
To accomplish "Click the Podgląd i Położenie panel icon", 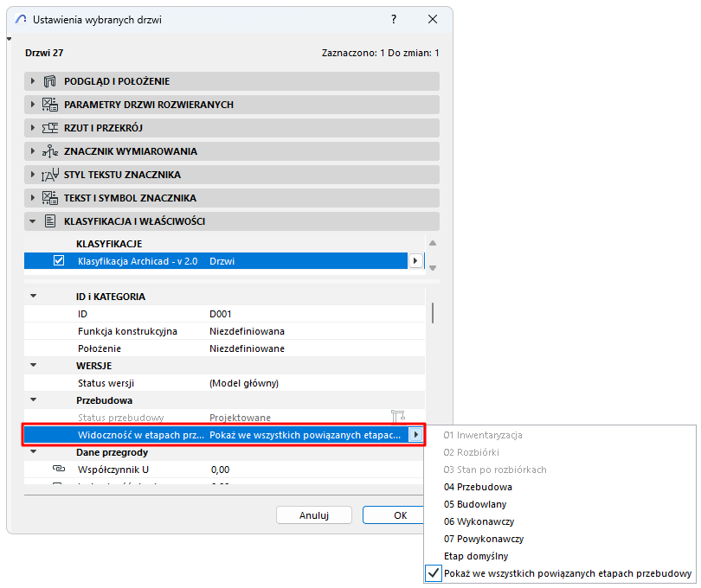I will (x=49, y=81).
